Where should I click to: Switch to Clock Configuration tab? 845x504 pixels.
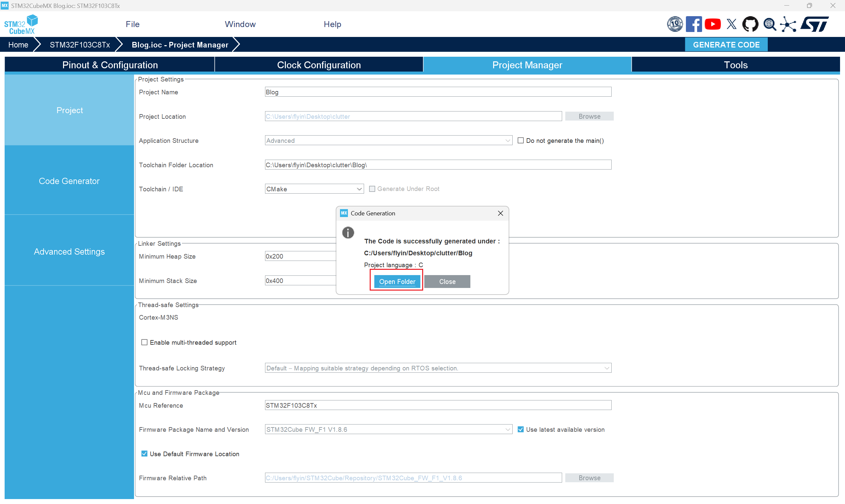point(319,65)
